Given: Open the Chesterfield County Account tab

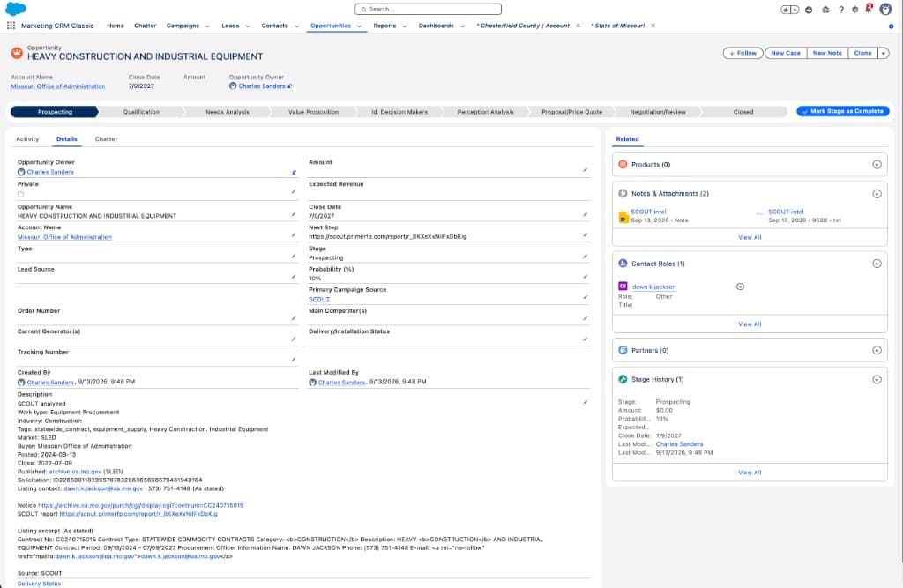Looking at the screenshot, I should click(523, 26).
